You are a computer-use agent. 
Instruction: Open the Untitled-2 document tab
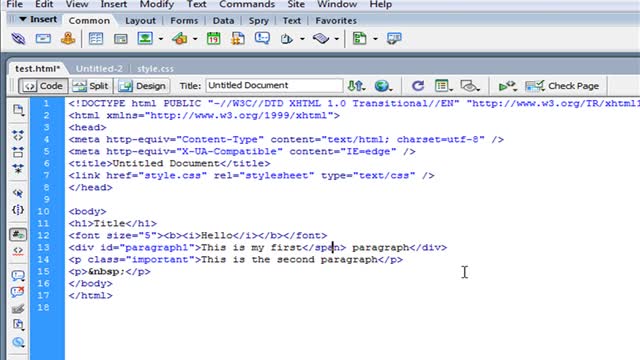pos(99,69)
